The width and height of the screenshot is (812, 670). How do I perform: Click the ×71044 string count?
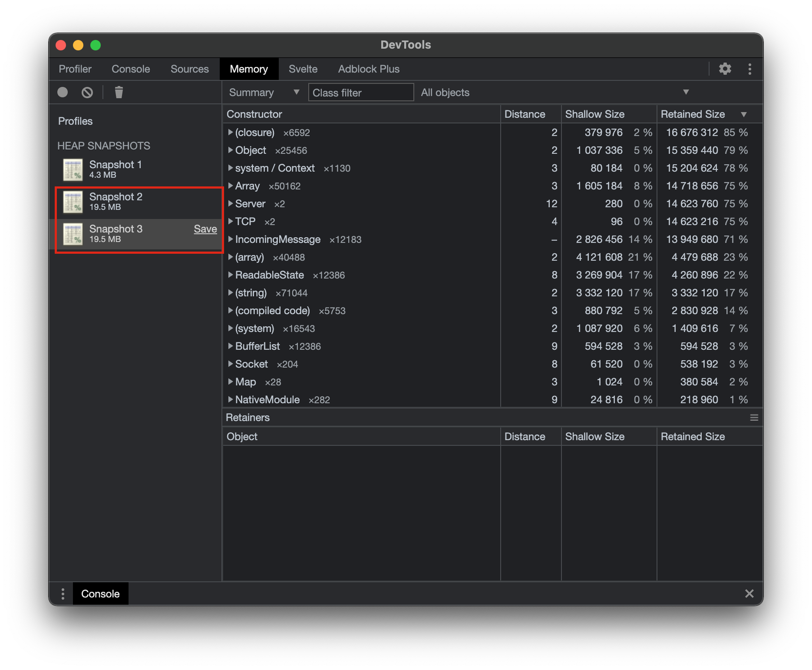[x=291, y=293]
